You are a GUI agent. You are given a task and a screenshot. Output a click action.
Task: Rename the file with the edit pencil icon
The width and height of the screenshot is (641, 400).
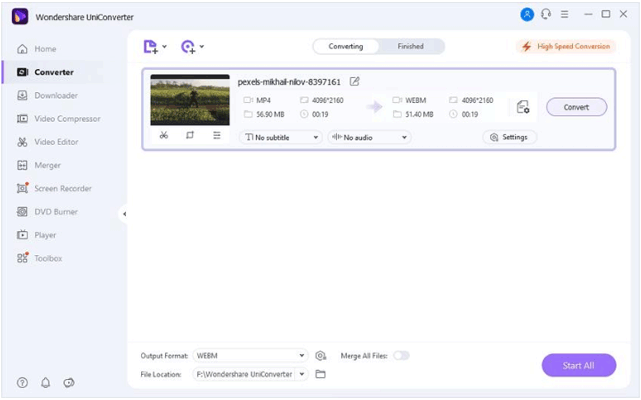[x=354, y=81]
